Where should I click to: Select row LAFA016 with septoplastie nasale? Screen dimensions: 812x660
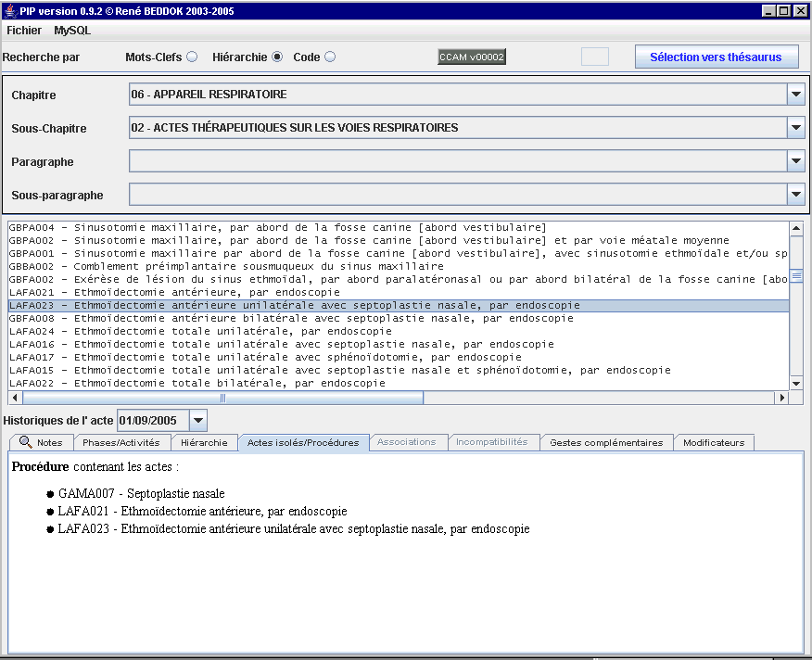399,344
